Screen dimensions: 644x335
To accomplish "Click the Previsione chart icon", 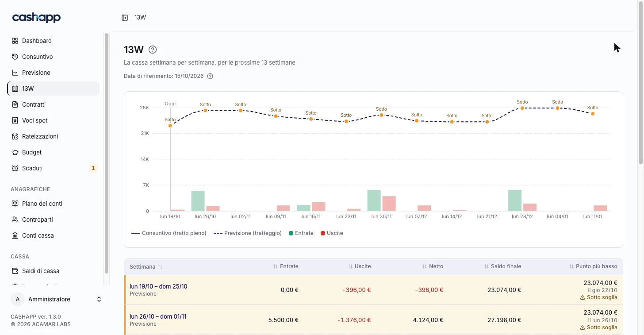I will pyautogui.click(x=15, y=73).
